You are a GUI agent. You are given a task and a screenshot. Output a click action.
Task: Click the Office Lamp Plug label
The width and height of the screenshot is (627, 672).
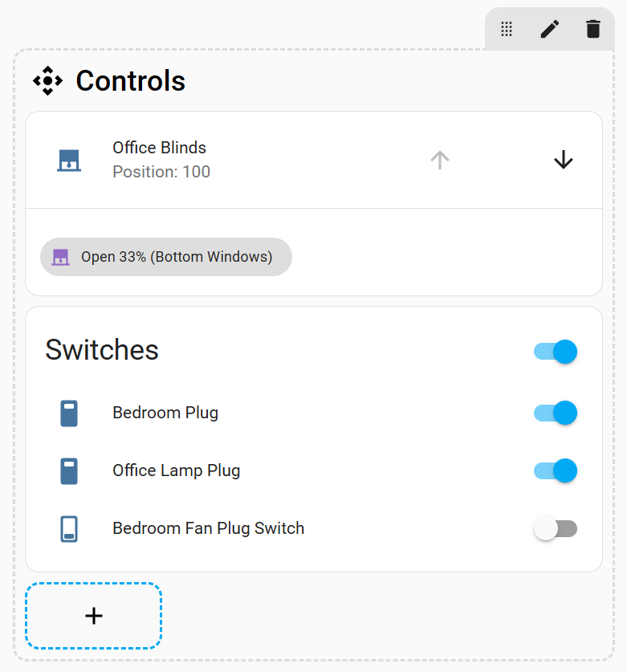pyautogui.click(x=176, y=470)
